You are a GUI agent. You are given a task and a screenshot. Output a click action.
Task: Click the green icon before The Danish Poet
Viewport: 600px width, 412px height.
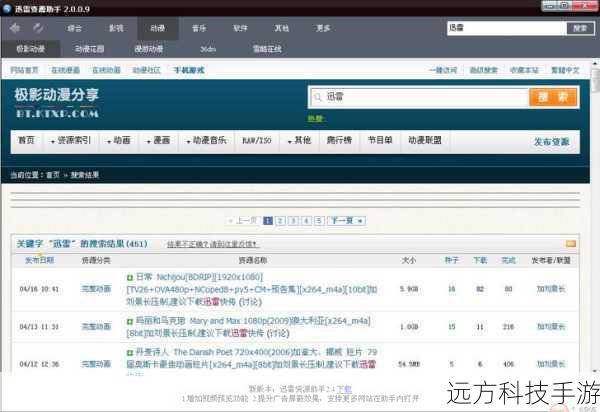click(x=130, y=353)
